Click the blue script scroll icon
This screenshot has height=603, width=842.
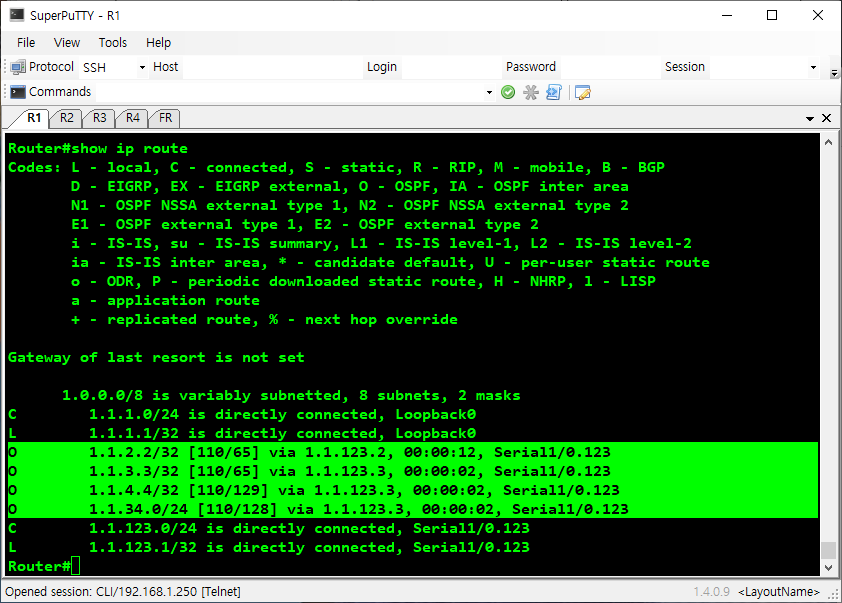554,92
